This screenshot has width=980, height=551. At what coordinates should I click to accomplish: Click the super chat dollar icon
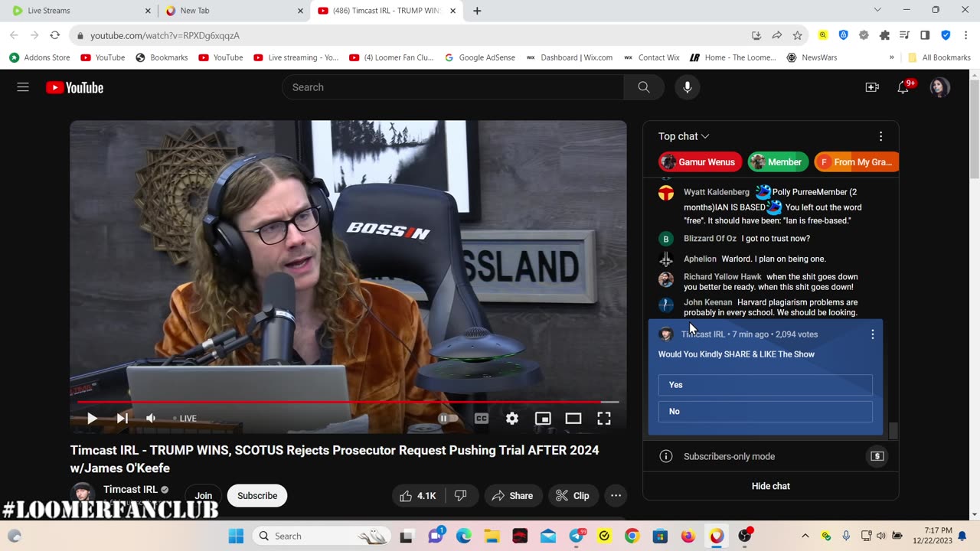[x=877, y=456]
